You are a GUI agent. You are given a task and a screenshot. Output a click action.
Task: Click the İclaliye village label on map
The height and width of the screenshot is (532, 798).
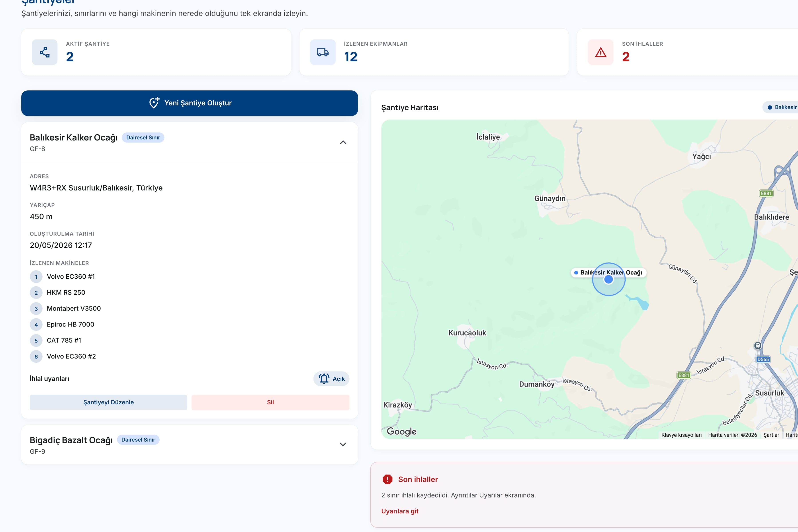pyautogui.click(x=488, y=137)
